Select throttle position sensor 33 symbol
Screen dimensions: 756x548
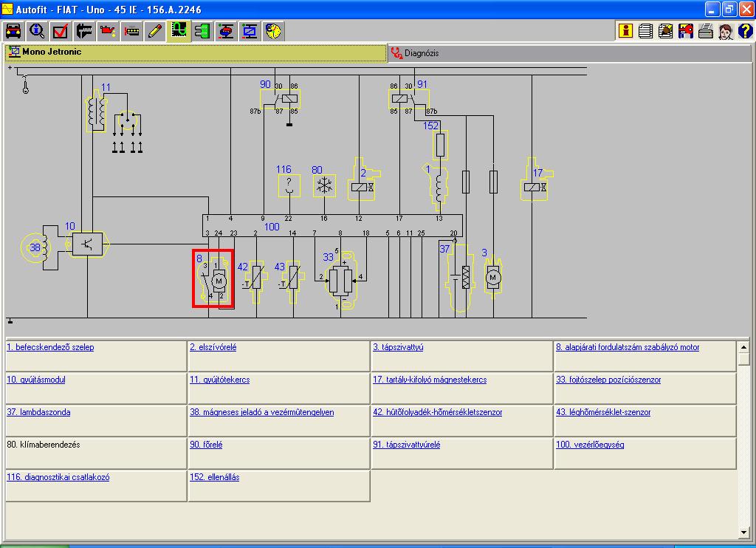pos(340,280)
